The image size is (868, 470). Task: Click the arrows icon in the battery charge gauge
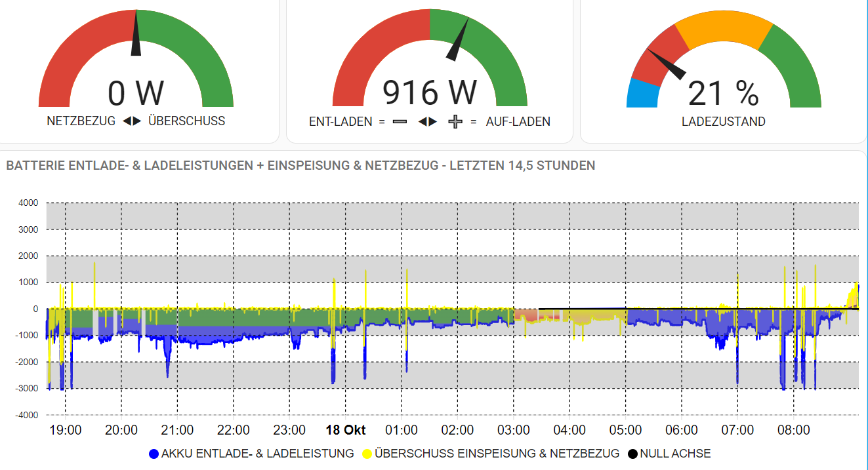coord(428,122)
